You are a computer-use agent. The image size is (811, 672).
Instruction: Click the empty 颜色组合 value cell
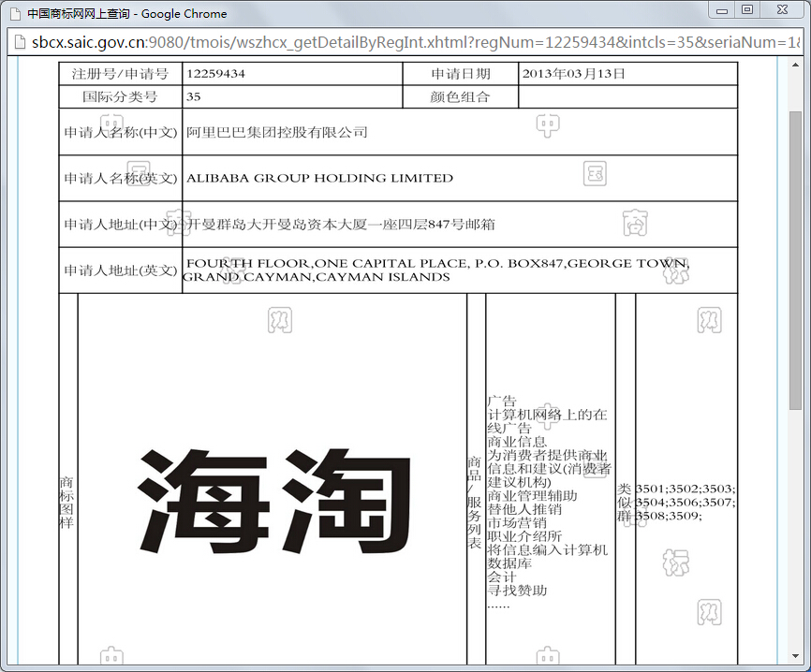[x=627, y=96]
